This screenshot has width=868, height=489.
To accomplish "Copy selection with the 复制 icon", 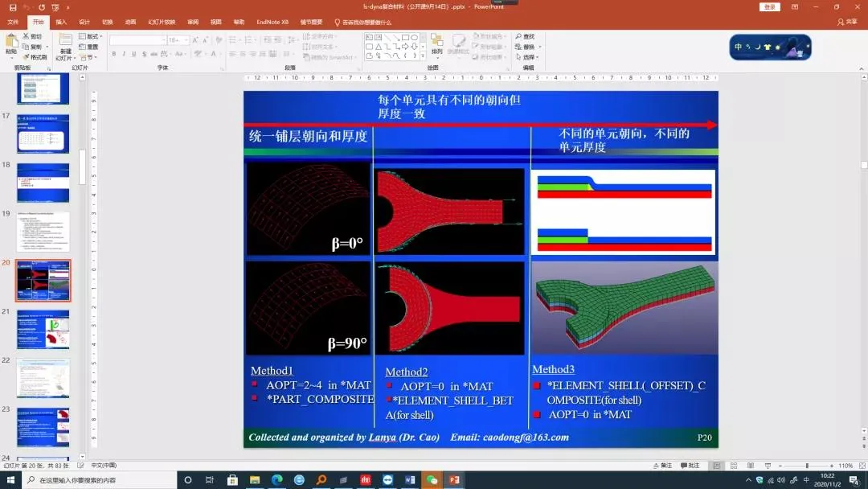I will [x=33, y=47].
